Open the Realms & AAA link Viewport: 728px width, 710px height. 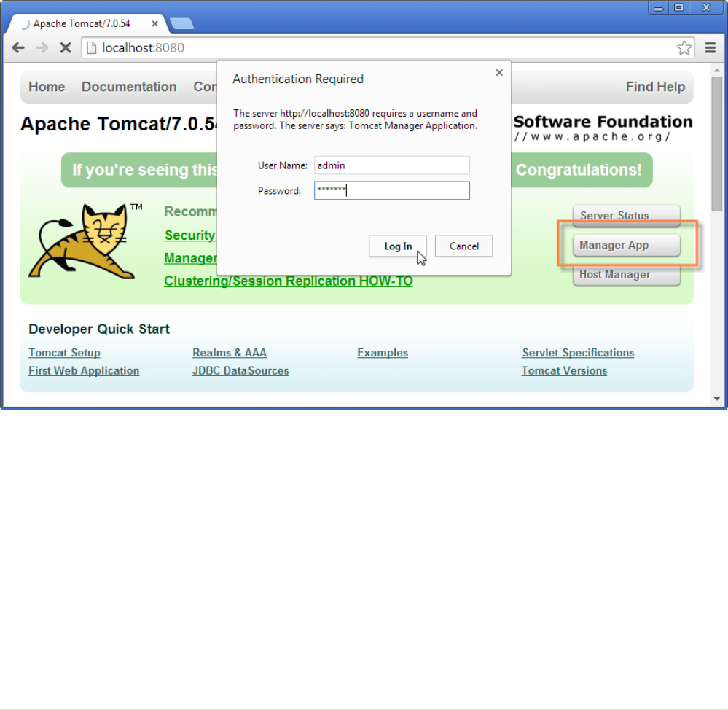(230, 353)
